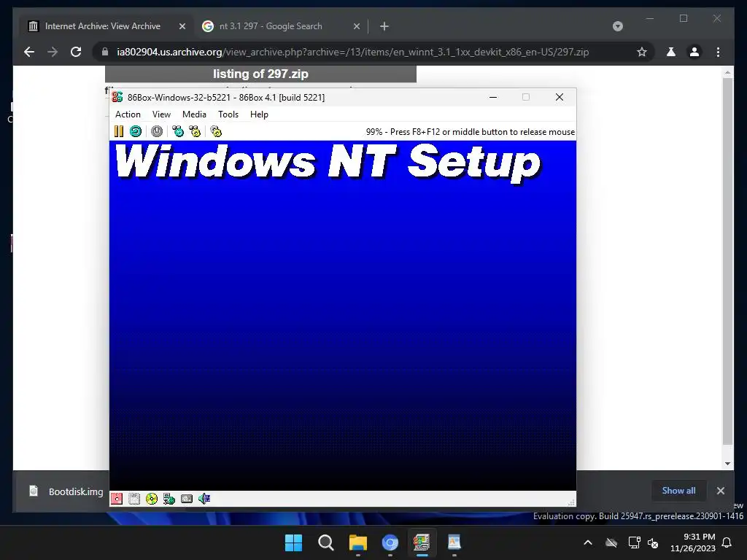The height and width of the screenshot is (560, 747).
Task: Open the Windows Start menu
Action: (293, 542)
